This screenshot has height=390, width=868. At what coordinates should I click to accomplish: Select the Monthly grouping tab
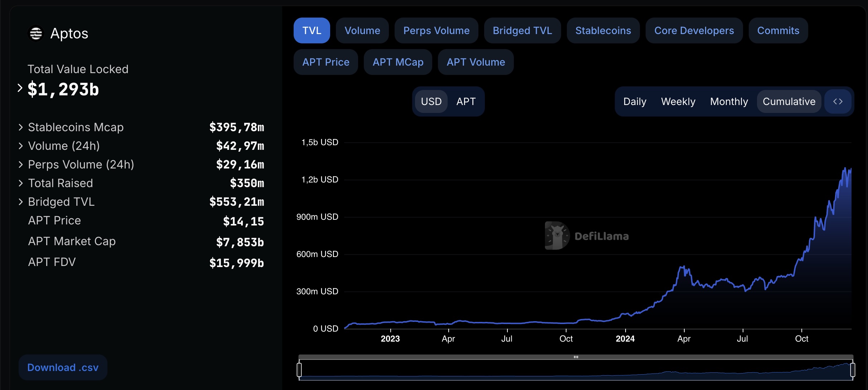729,101
